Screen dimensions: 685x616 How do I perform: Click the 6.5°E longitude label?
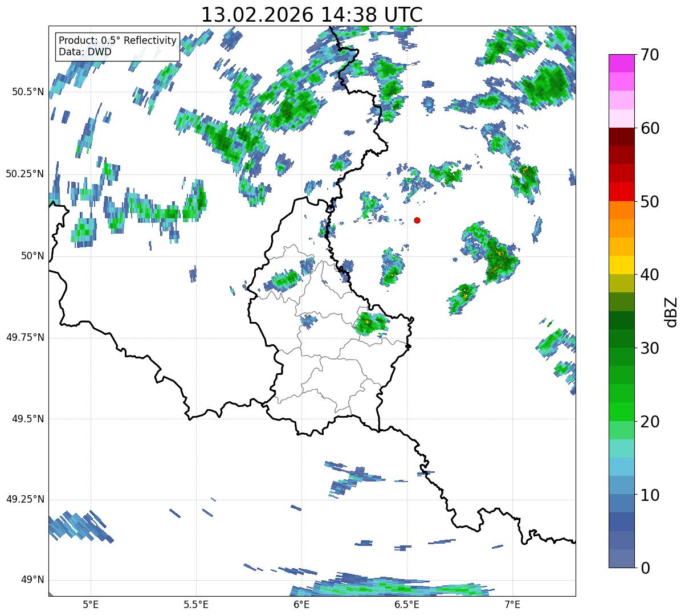click(x=407, y=605)
